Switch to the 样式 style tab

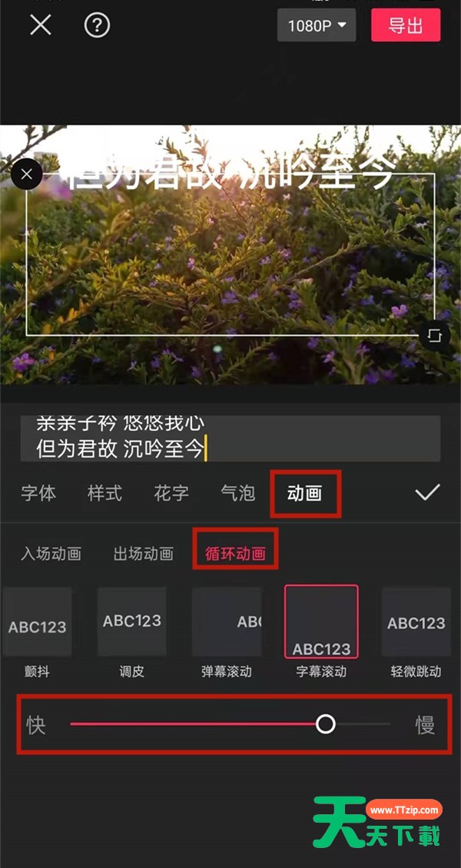point(104,492)
